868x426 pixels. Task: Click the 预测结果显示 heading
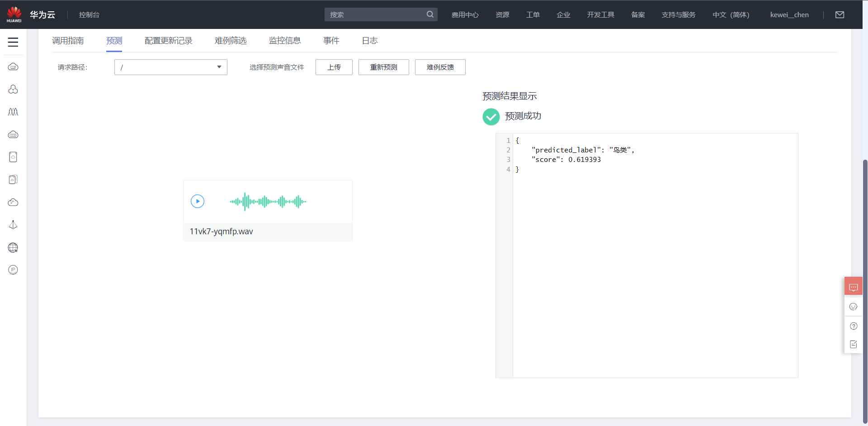point(509,96)
